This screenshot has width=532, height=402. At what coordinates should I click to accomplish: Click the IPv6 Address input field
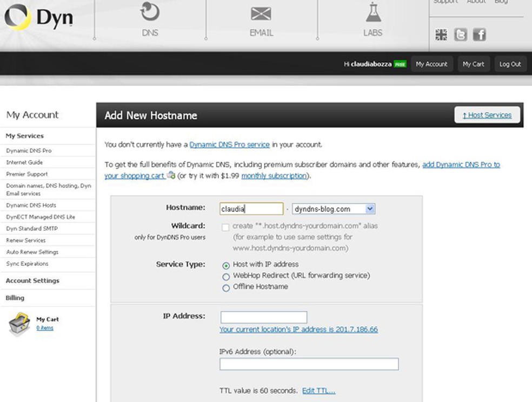308,364
